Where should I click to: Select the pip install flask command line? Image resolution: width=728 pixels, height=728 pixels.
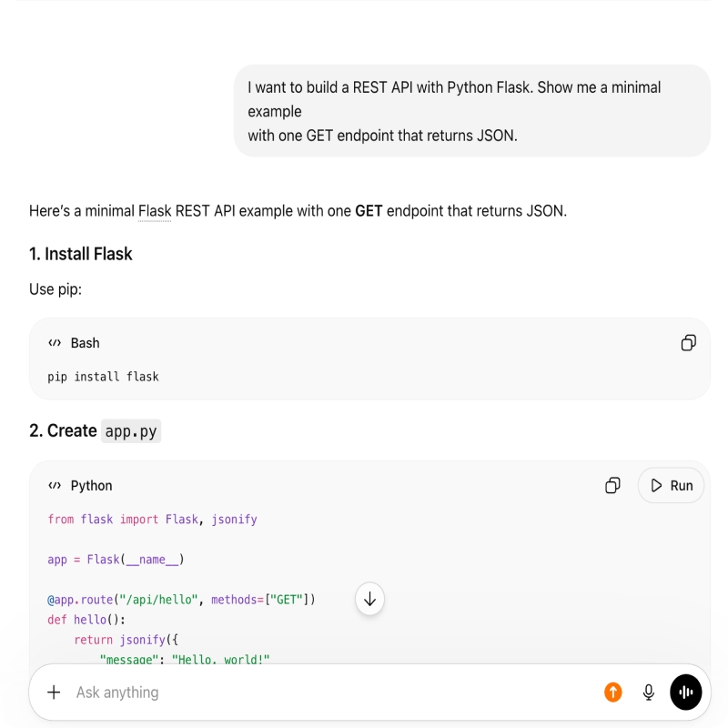pyautogui.click(x=103, y=377)
